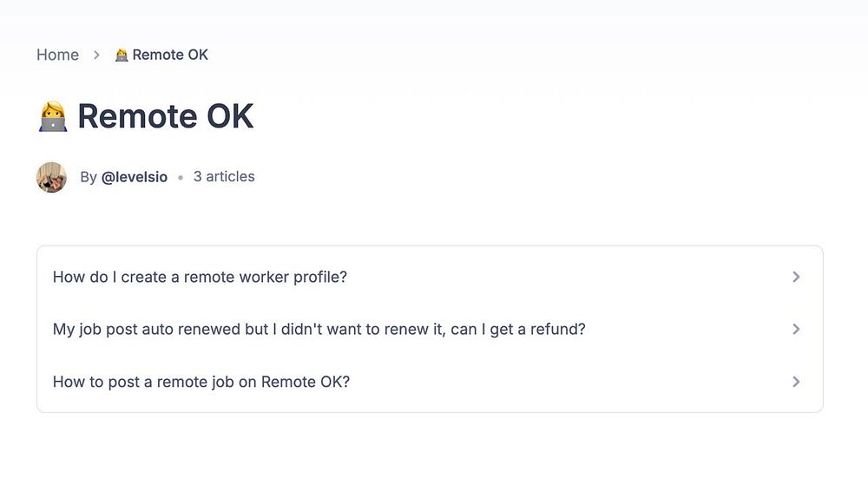The image size is (868, 498).
Task: Go to Home via the breadcrumb
Action: [x=57, y=55]
